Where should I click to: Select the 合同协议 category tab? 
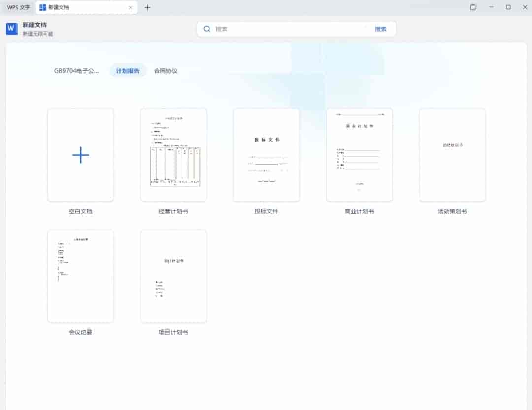click(166, 71)
